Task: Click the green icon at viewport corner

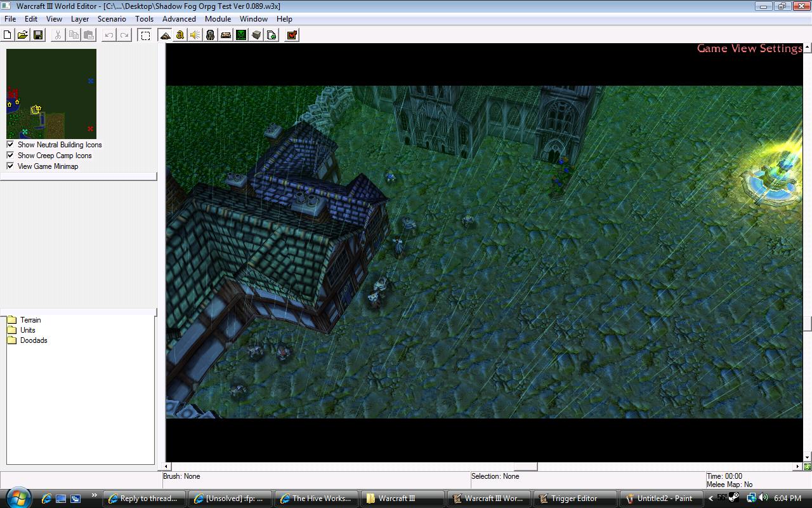Action: coord(807,467)
